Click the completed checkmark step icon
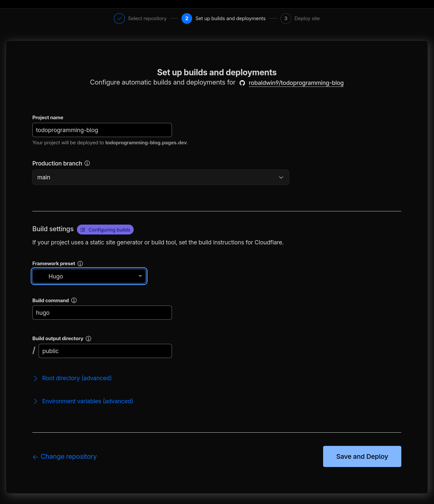Image resolution: width=434 pixels, height=504 pixels. 119,18
